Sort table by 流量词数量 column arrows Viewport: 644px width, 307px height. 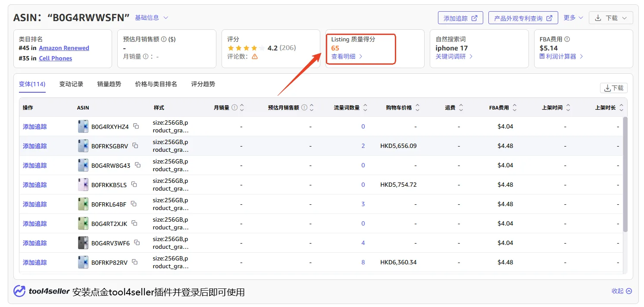tap(365, 107)
